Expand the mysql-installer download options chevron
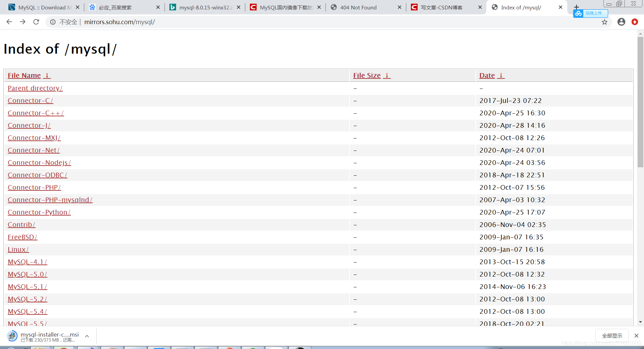The height and width of the screenshot is (349, 644). coord(87,336)
